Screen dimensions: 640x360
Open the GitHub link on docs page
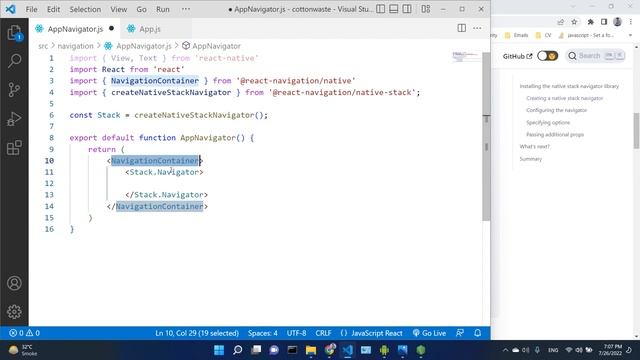(518, 56)
